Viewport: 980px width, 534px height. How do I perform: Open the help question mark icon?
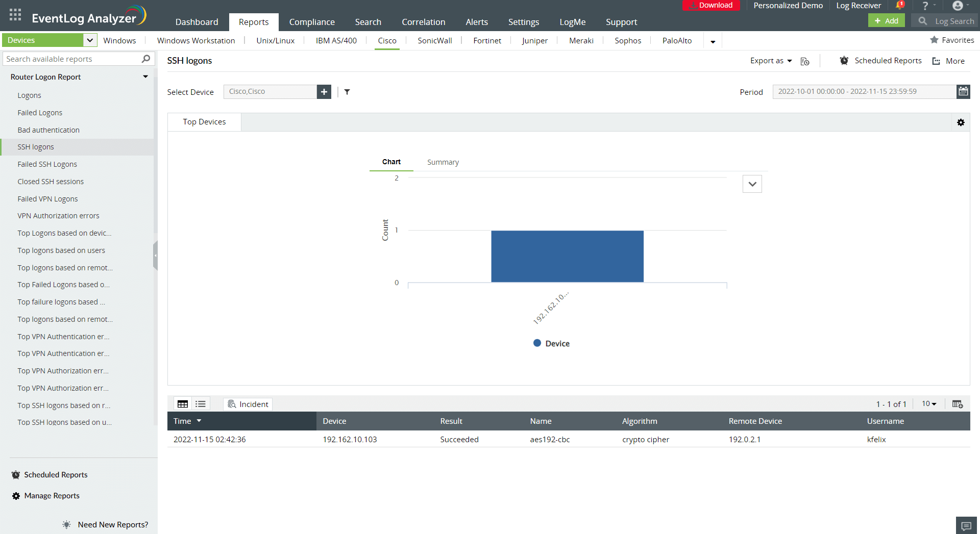coord(925,6)
